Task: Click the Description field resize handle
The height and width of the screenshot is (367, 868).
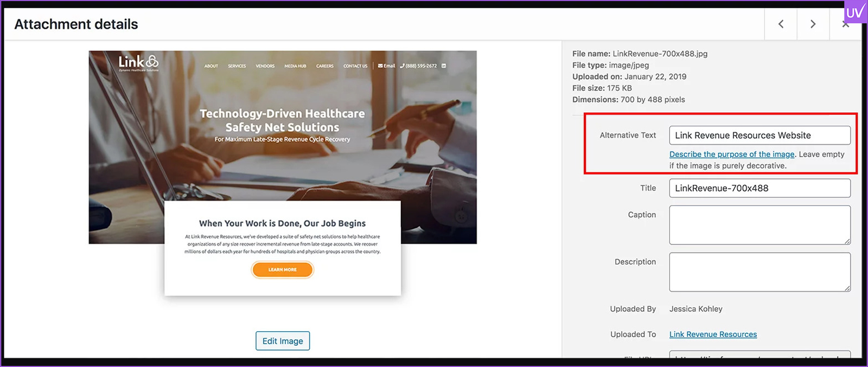Action: pyautogui.click(x=847, y=288)
